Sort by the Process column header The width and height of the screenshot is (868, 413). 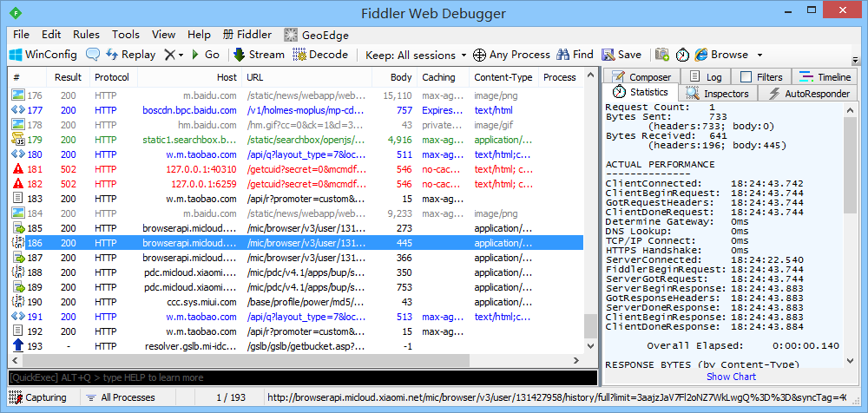561,77
